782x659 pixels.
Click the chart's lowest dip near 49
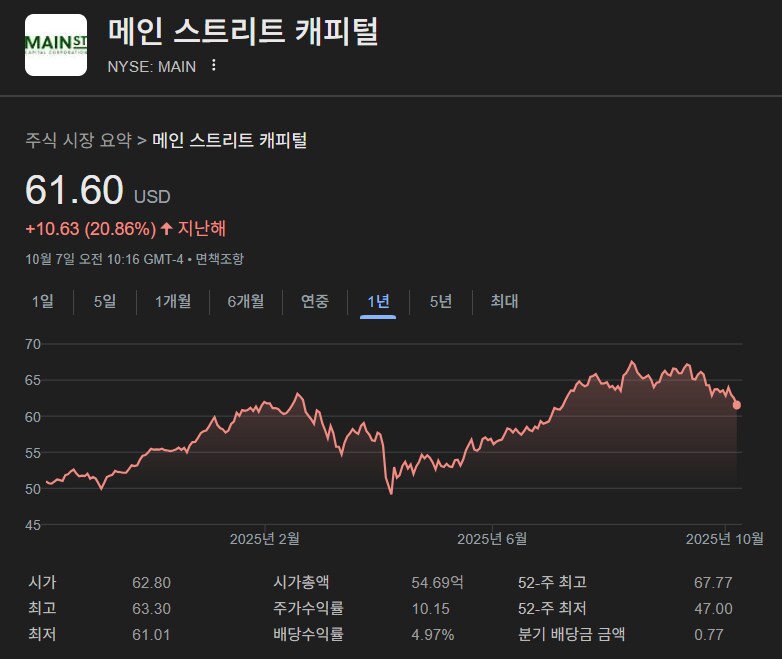(x=391, y=493)
